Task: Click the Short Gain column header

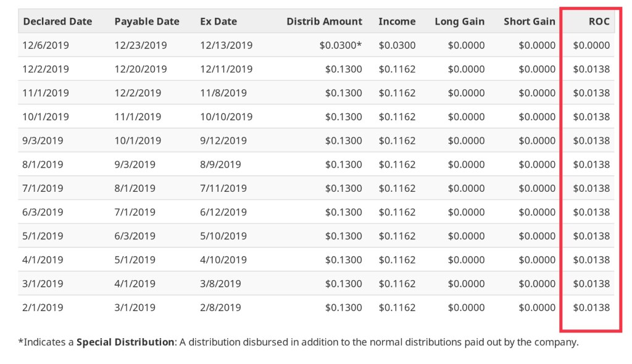Action: pos(529,22)
